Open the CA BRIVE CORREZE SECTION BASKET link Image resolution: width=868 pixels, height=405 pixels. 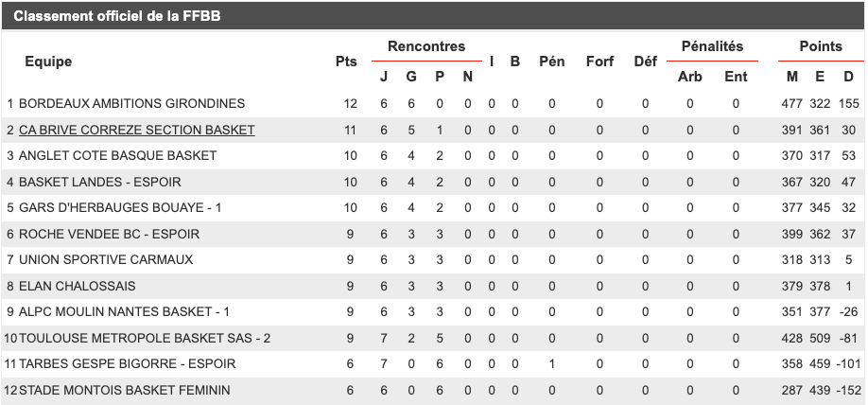coord(136,130)
